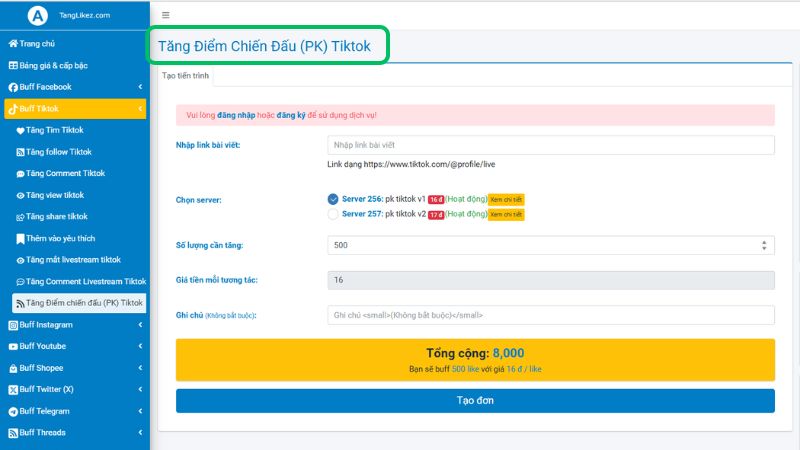
Task: Click the Giá tiền mỗi tương tác field showing 16
Action: click(x=551, y=280)
